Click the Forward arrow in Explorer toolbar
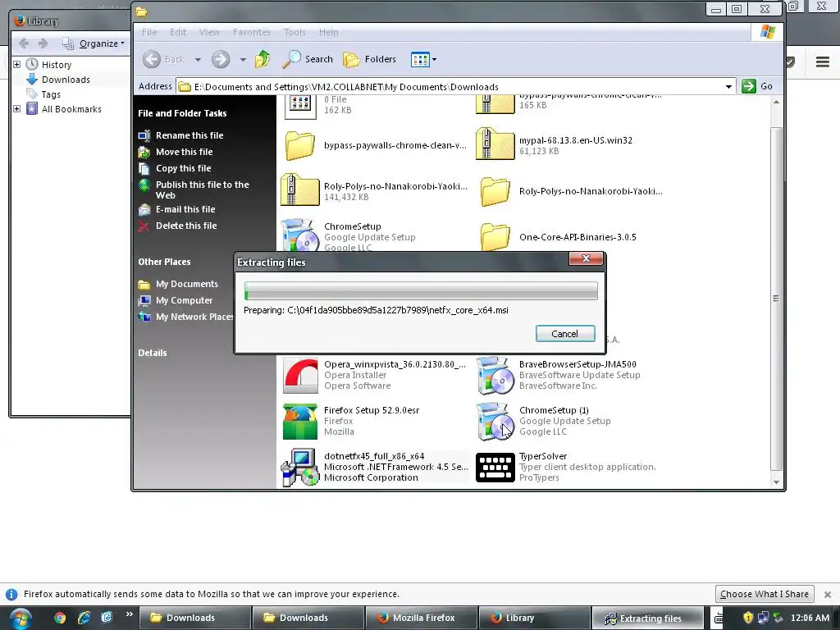Screen dimensions: 840x630 [x=220, y=59]
